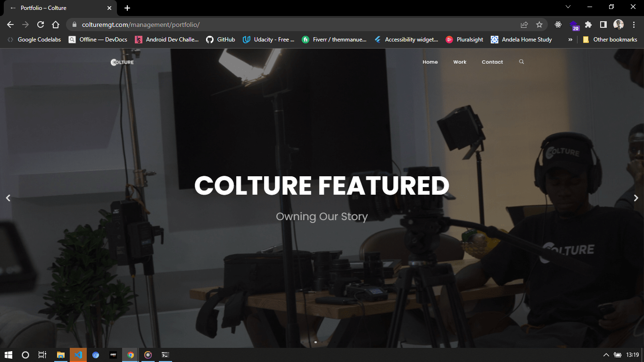Switch to Google Chrome in taskbar
Screen dimensions: 644x362
pyautogui.click(x=131, y=355)
